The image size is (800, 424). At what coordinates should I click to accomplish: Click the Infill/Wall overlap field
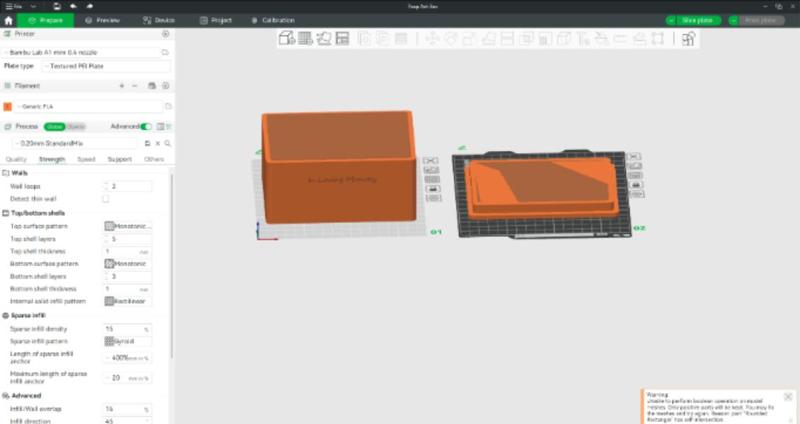128,409
